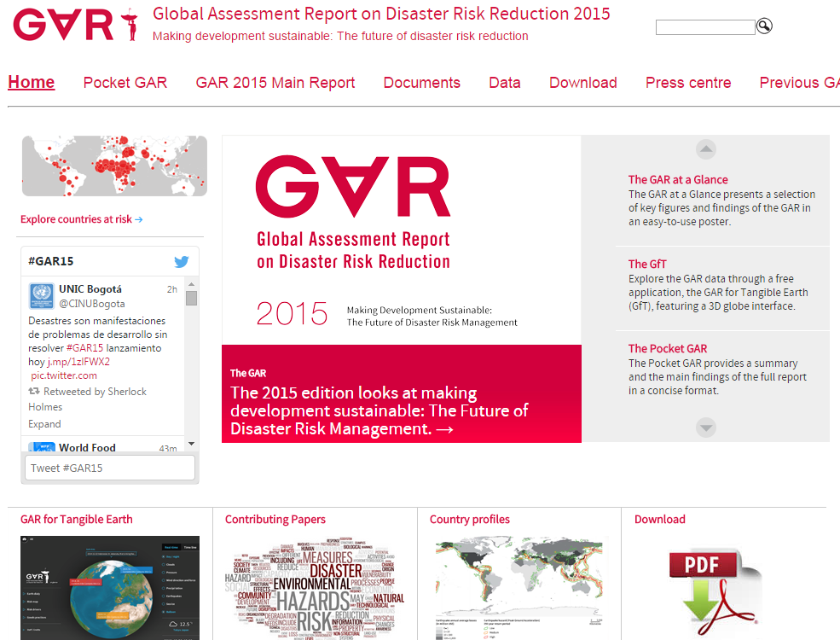Click the tweet feed scrollbar thumb
Viewport: 840px width, 640px height.
[x=191, y=298]
